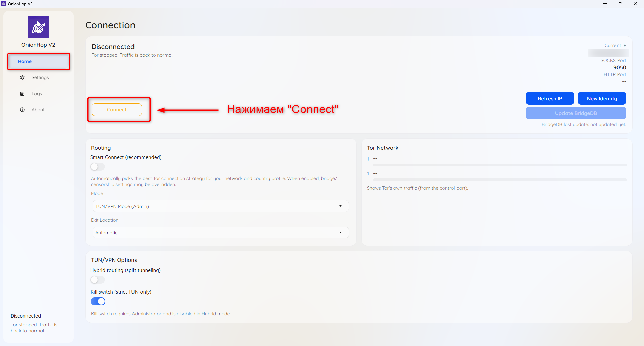Click the 'Connection' page title
Image resolution: width=644 pixels, height=346 pixels.
pyautogui.click(x=110, y=25)
